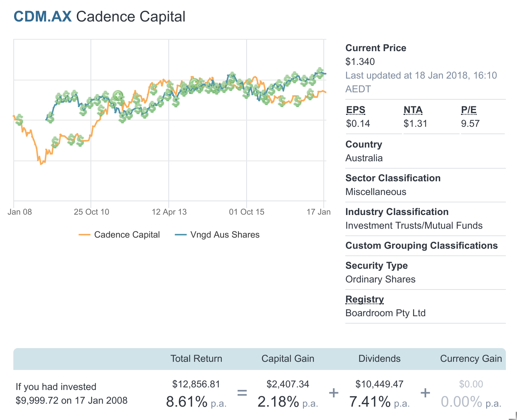
Task: Click the $1.31 NTA value
Action: tap(415, 123)
